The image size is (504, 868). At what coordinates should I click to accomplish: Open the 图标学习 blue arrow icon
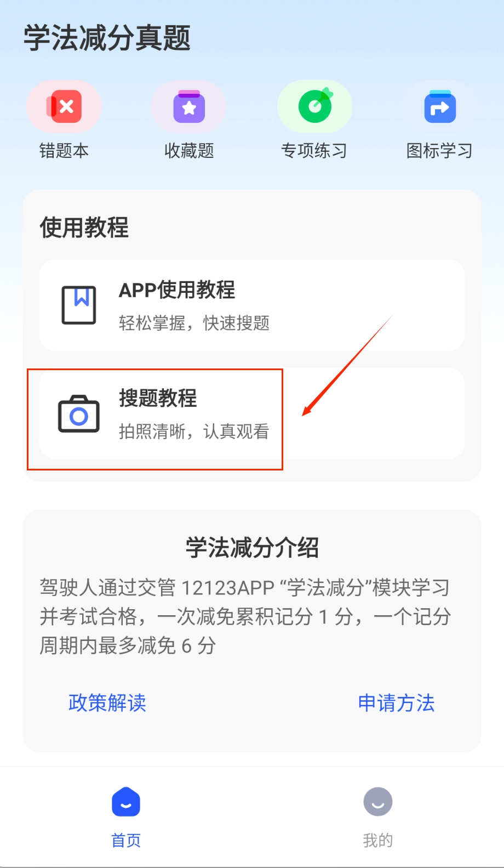[440, 106]
